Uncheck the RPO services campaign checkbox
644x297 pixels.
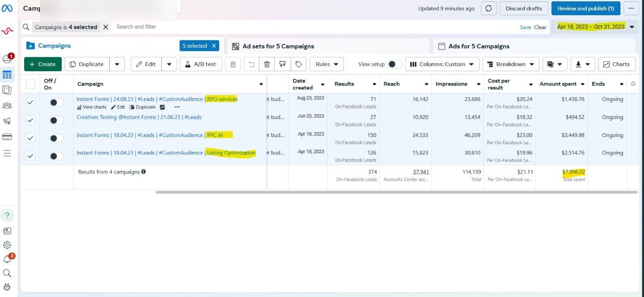[x=30, y=102]
